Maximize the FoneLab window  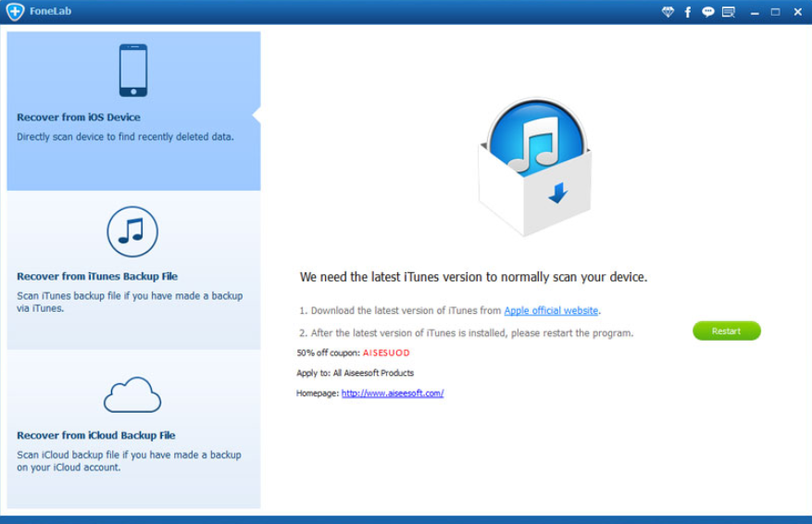tap(775, 12)
